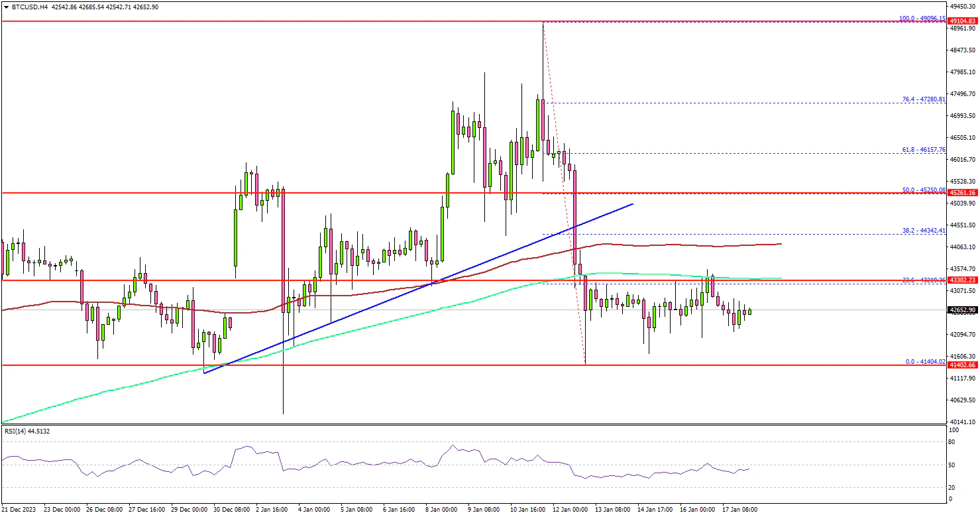Image resolution: width=980 pixels, height=517 pixels.
Task: Click the black 42652.90 current price tag
Action: (x=962, y=310)
